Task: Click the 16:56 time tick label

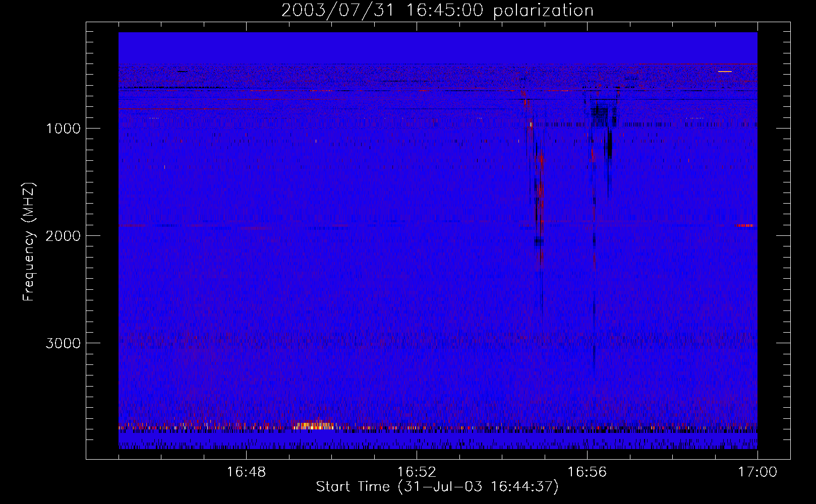Action: pos(587,472)
